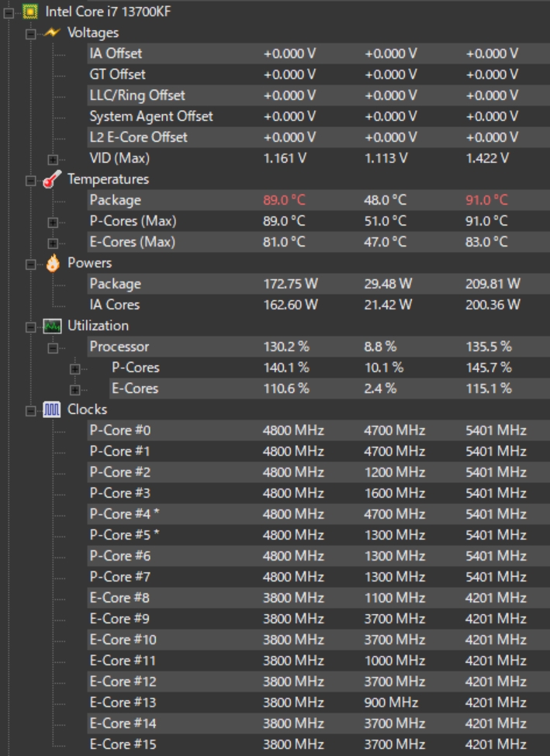Expand the P-Cores utilization entry
The image size is (550, 756).
[x=74, y=369]
